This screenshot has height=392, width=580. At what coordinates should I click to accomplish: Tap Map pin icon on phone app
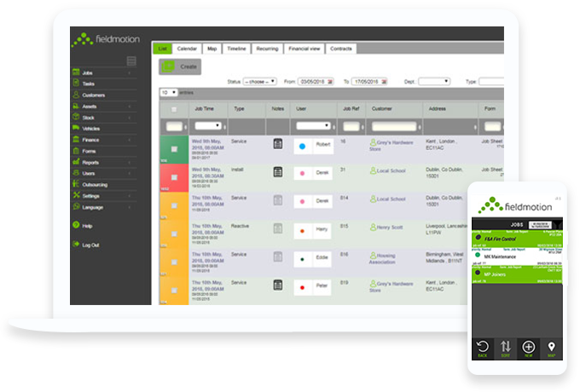[x=552, y=349]
